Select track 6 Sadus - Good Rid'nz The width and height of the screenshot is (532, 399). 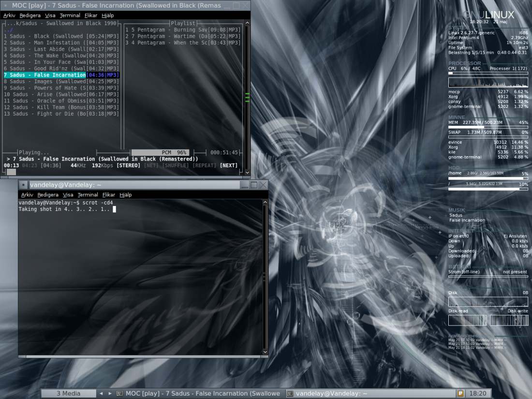point(61,68)
